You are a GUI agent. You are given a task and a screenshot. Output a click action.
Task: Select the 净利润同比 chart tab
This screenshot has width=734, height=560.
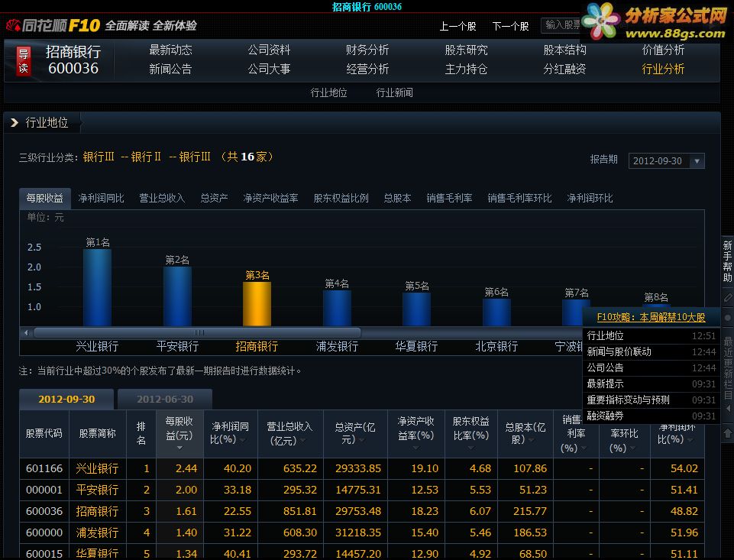click(101, 198)
